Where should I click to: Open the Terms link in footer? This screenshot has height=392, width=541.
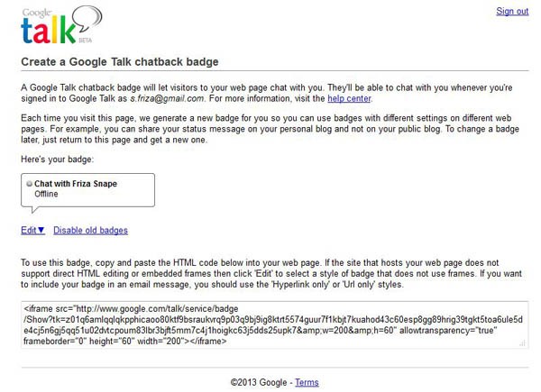point(307,382)
